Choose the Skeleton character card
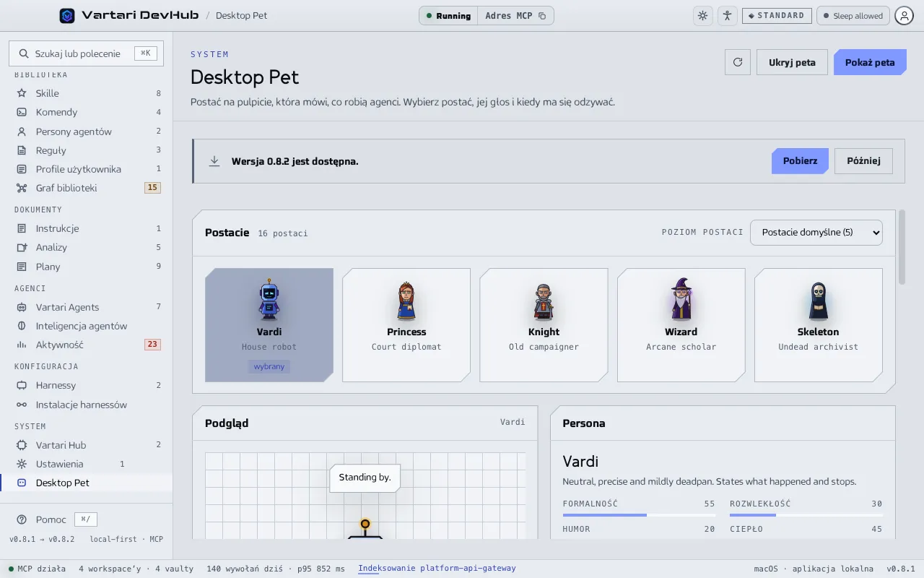The height and width of the screenshot is (578, 924). coord(818,325)
